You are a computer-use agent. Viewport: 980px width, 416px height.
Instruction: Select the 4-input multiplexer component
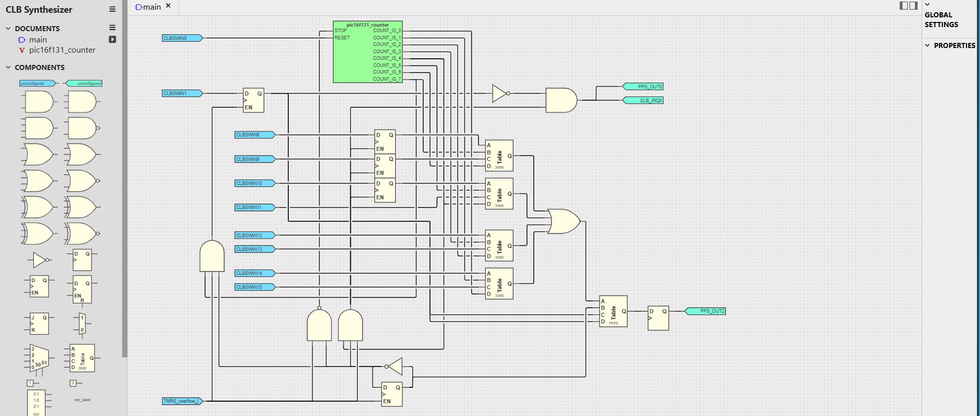tap(37, 358)
